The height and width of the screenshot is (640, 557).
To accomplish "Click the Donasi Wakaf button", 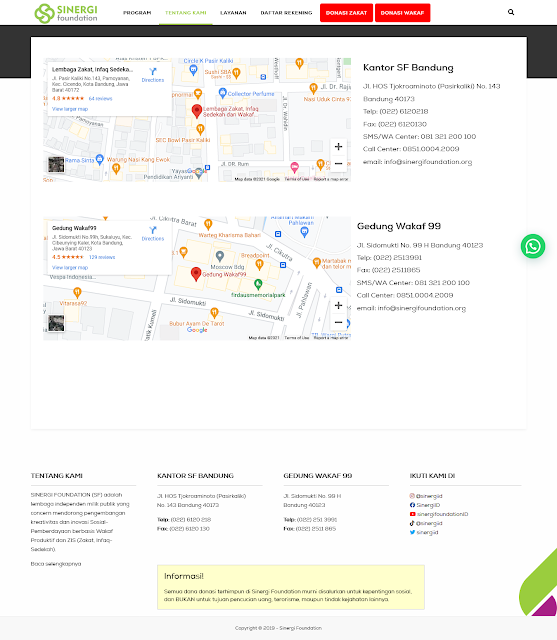I will tap(402, 13).
